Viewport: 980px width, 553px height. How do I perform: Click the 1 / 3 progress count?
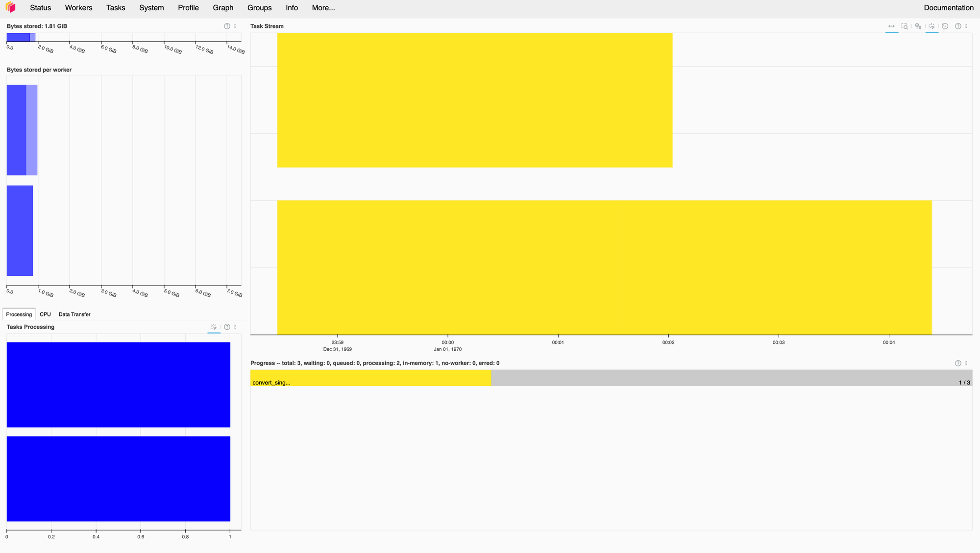(964, 383)
